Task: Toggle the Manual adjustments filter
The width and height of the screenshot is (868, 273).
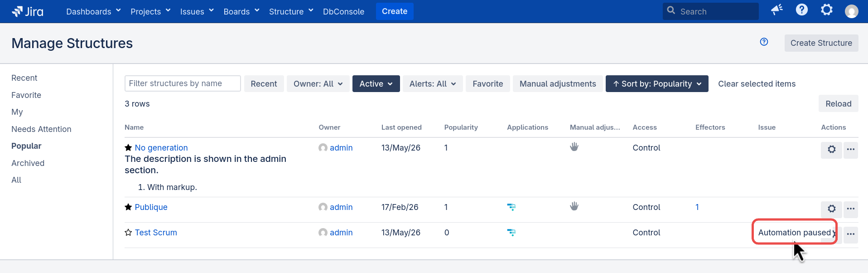Action: pos(558,84)
